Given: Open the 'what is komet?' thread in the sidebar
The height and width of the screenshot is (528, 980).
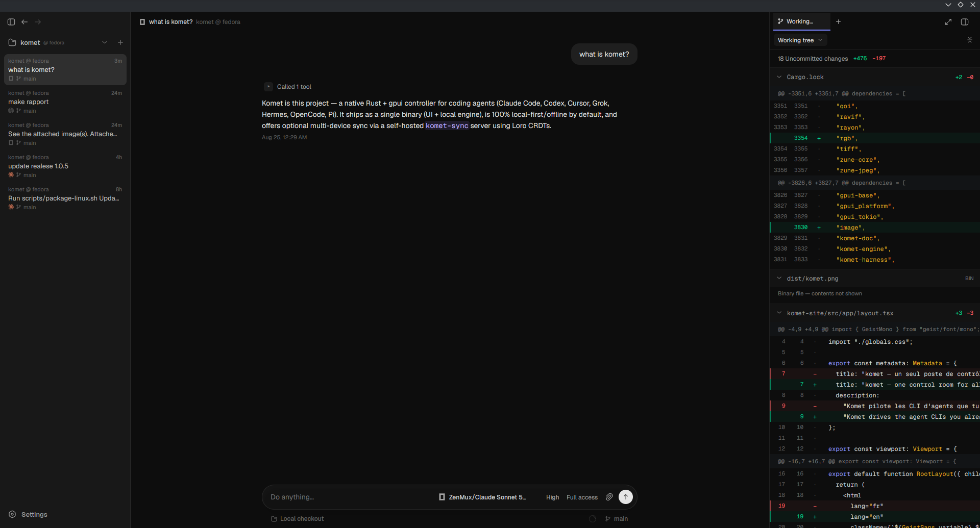Looking at the screenshot, I should point(65,69).
